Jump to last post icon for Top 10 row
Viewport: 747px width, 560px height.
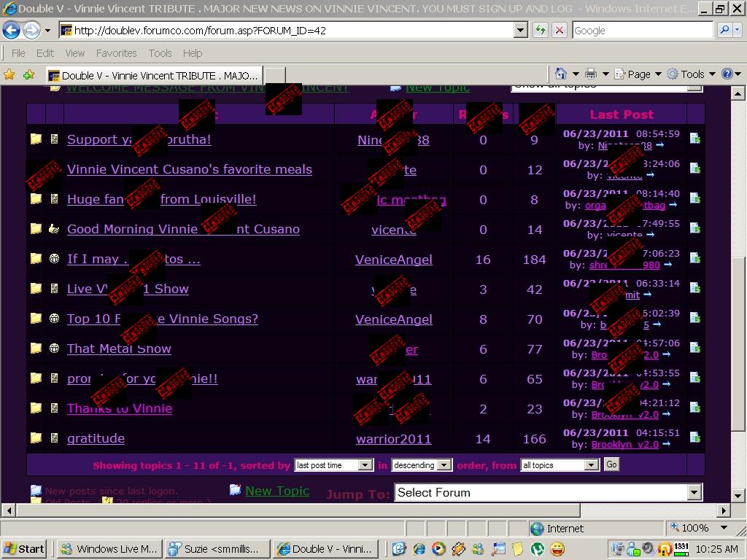click(695, 318)
